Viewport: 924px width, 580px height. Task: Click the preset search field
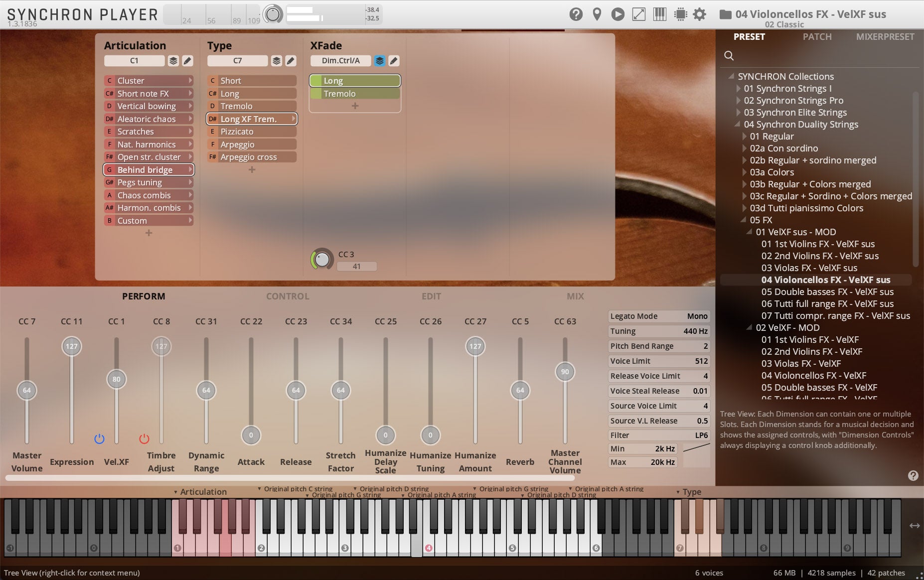tap(729, 55)
